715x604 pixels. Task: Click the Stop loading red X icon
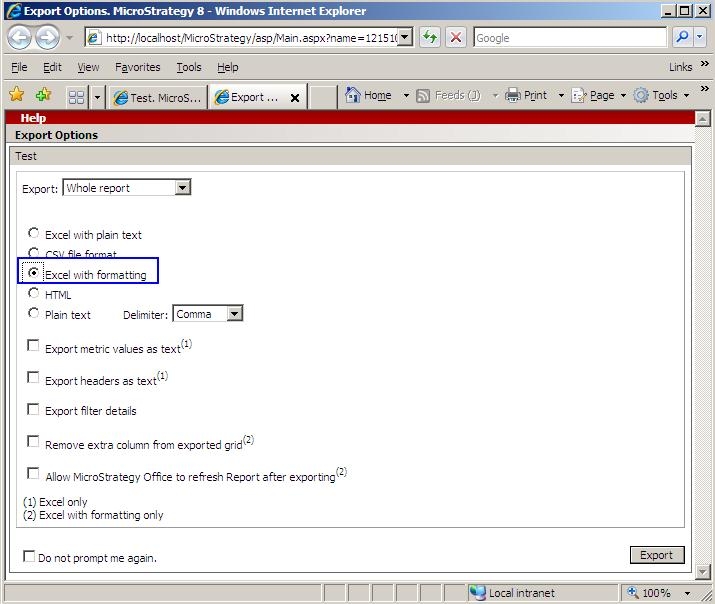point(456,37)
